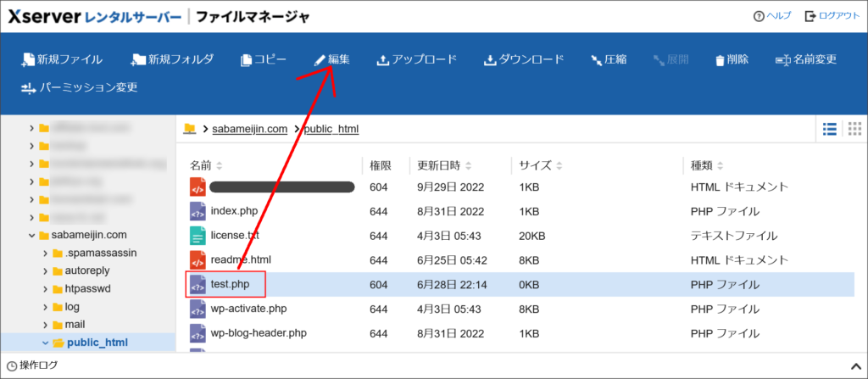868x379 pixels.
Task: Open .spamassassin in the folder tree
Action: coord(101,253)
